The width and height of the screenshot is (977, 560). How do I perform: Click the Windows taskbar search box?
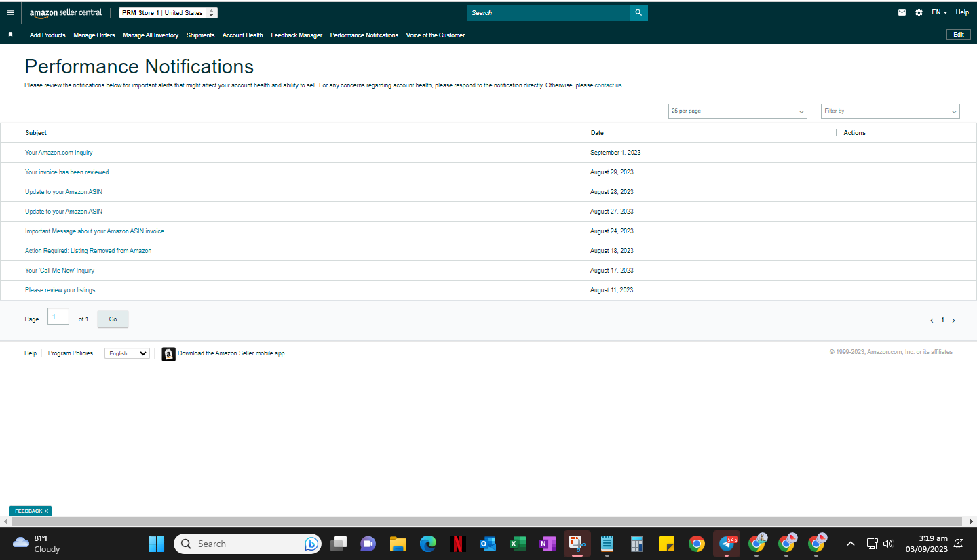click(x=247, y=544)
